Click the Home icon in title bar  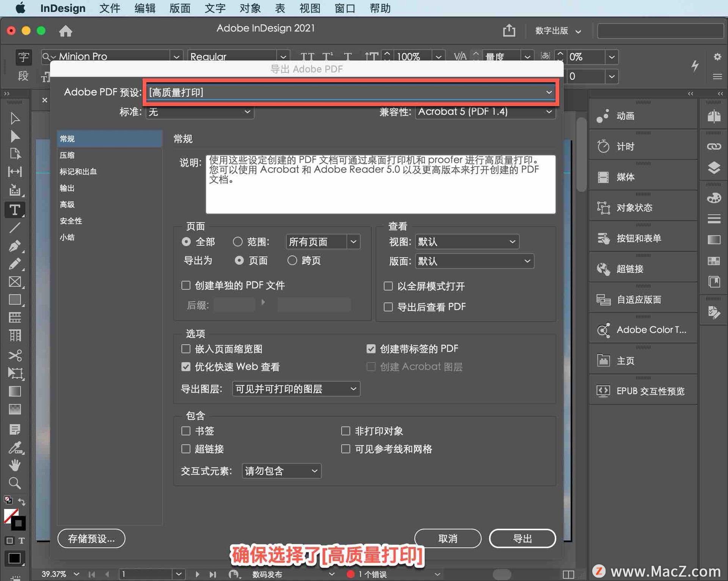coord(66,31)
